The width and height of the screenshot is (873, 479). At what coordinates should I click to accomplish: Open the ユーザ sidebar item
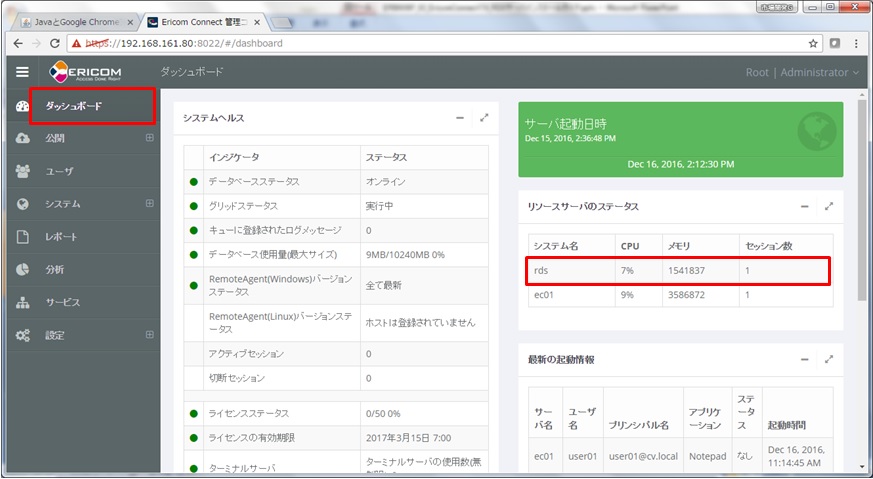58,171
